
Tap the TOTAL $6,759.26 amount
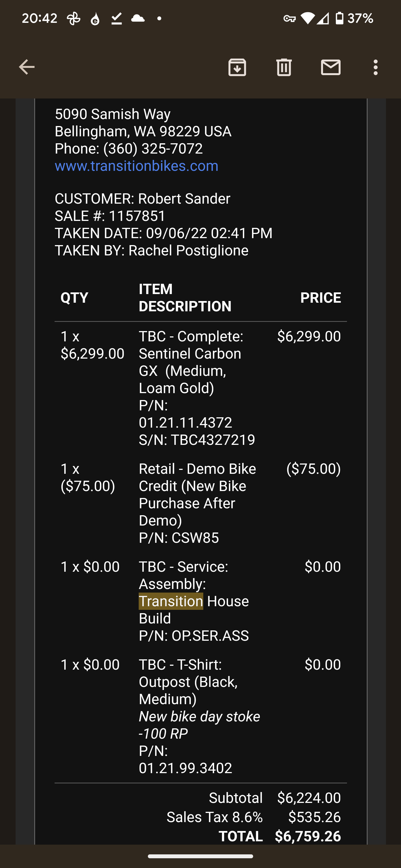[308, 836]
